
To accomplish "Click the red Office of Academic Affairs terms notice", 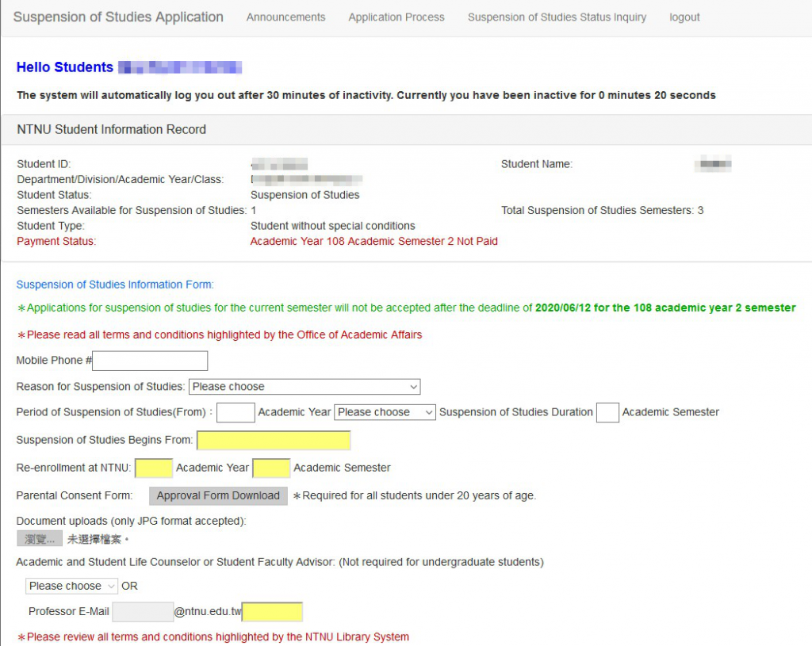I will [x=220, y=335].
